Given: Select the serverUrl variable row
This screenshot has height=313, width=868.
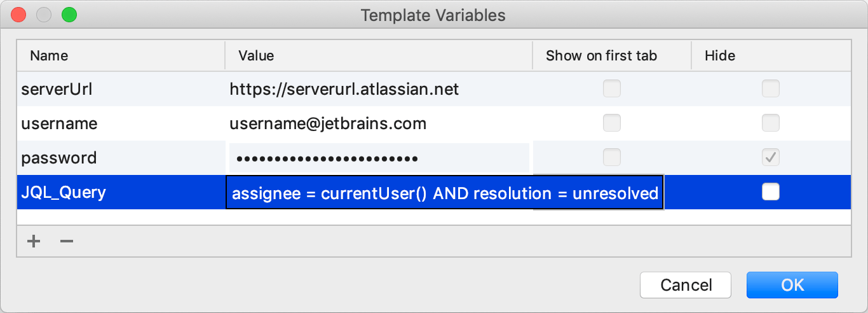Looking at the screenshot, I should click(434, 89).
